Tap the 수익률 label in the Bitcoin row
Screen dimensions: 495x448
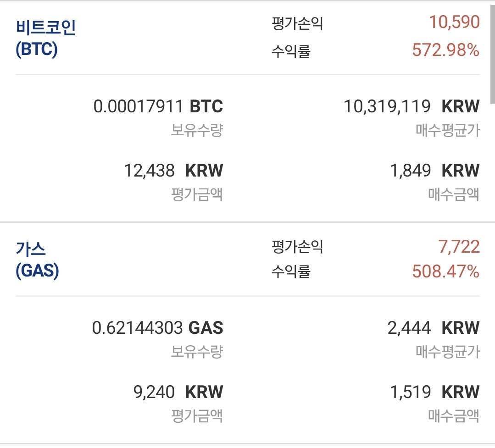[x=290, y=50]
